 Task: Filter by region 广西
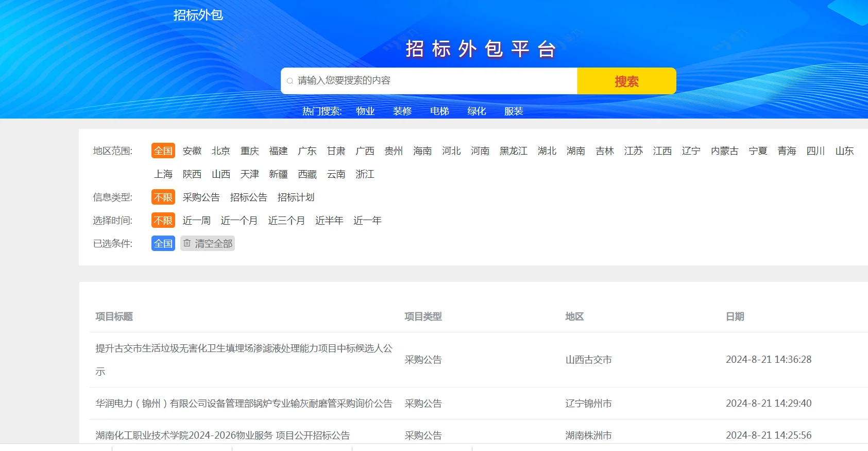coord(365,151)
